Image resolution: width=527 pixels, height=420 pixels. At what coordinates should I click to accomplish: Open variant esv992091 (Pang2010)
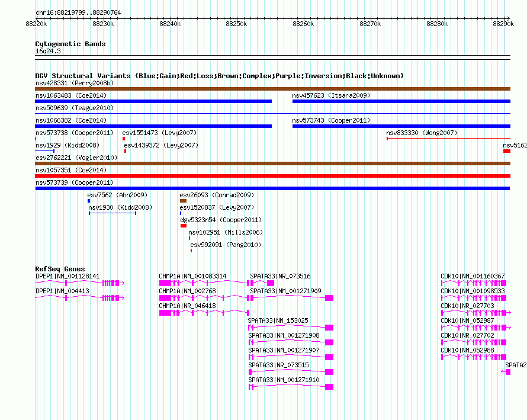click(x=226, y=245)
